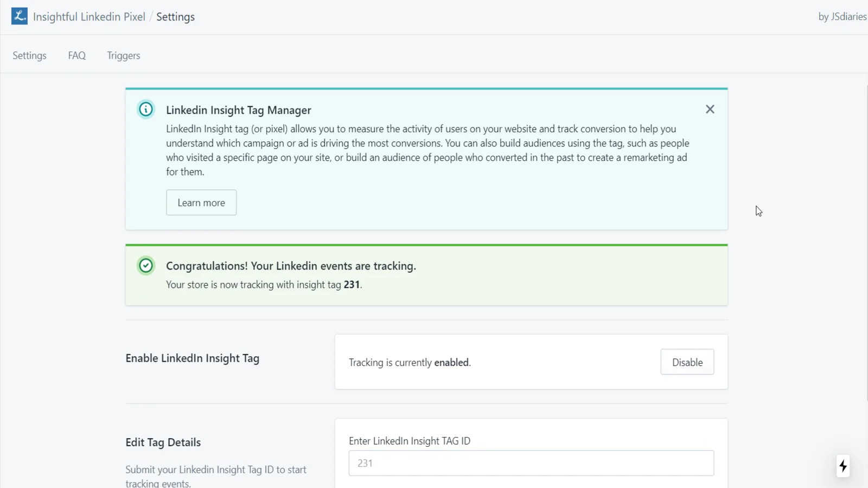Click the Enable LinkedIn Insight Tag heading

tap(193, 358)
